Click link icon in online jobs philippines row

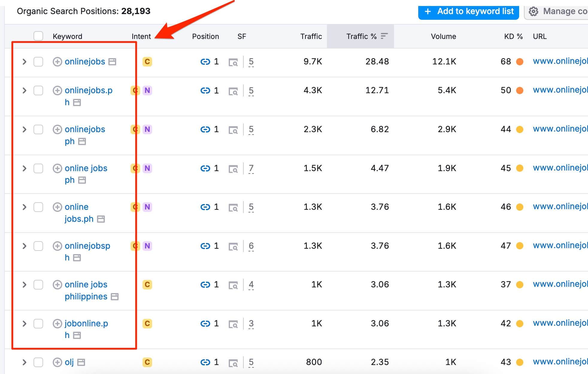coord(205,284)
